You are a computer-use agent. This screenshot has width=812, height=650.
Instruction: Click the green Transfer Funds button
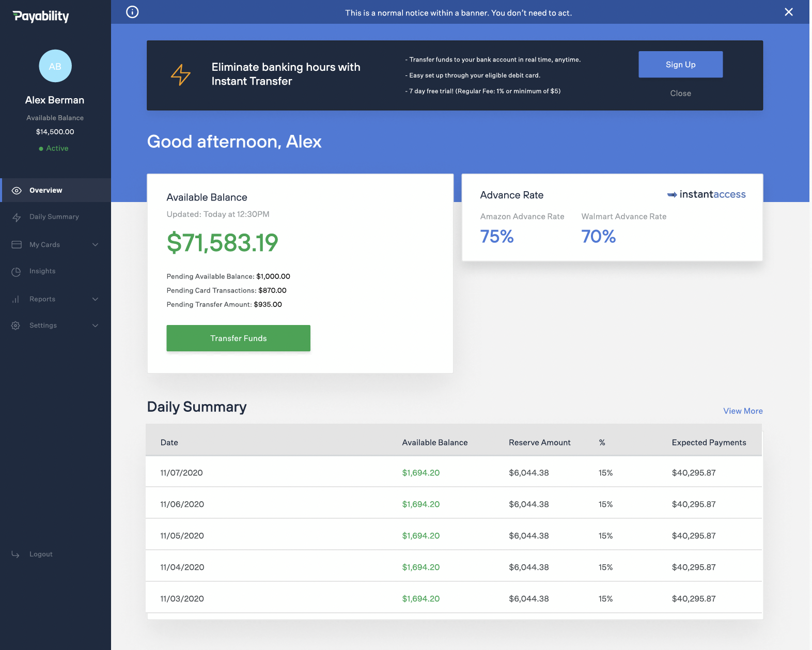(238, 338)
